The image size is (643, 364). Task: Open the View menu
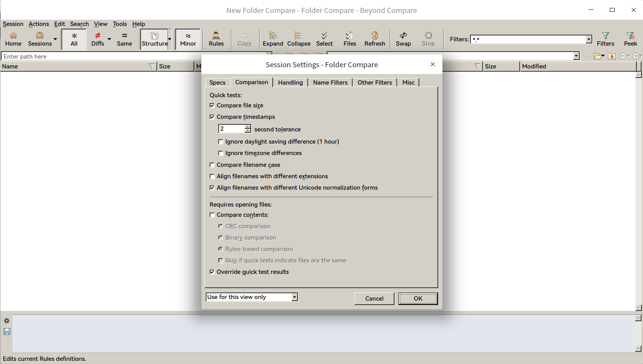coord(100,24)
